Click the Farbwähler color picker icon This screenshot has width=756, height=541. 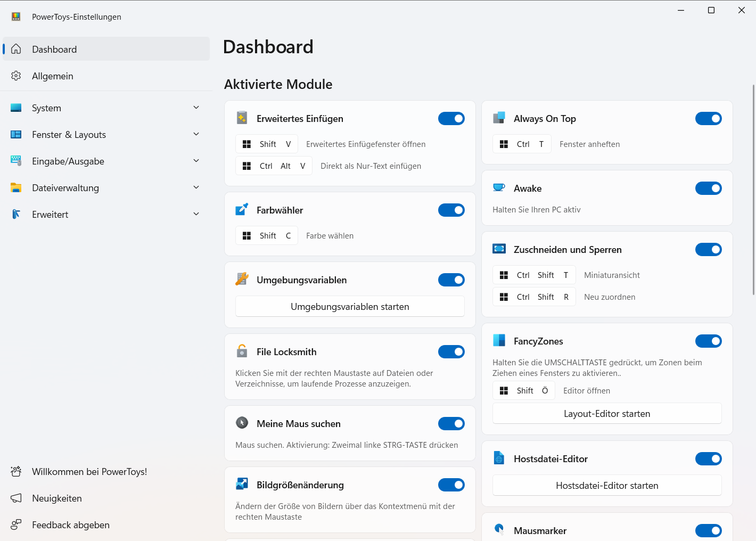point(242,210)
